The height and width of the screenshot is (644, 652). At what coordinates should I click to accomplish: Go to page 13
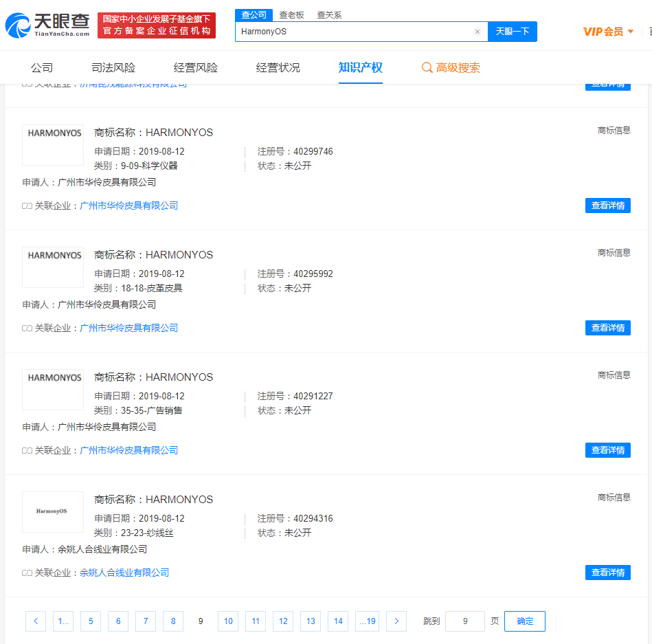tap(311, 621)
